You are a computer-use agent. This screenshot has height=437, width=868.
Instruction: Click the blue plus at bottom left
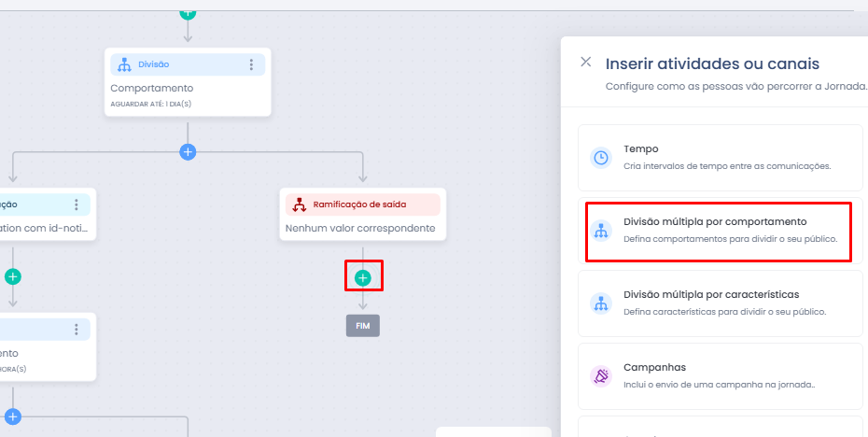click(13, 416)
